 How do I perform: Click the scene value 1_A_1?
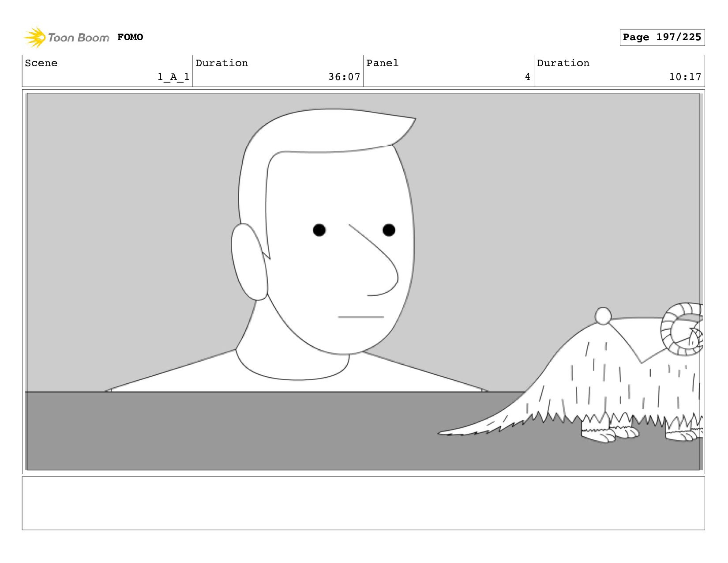pos(173,77)
